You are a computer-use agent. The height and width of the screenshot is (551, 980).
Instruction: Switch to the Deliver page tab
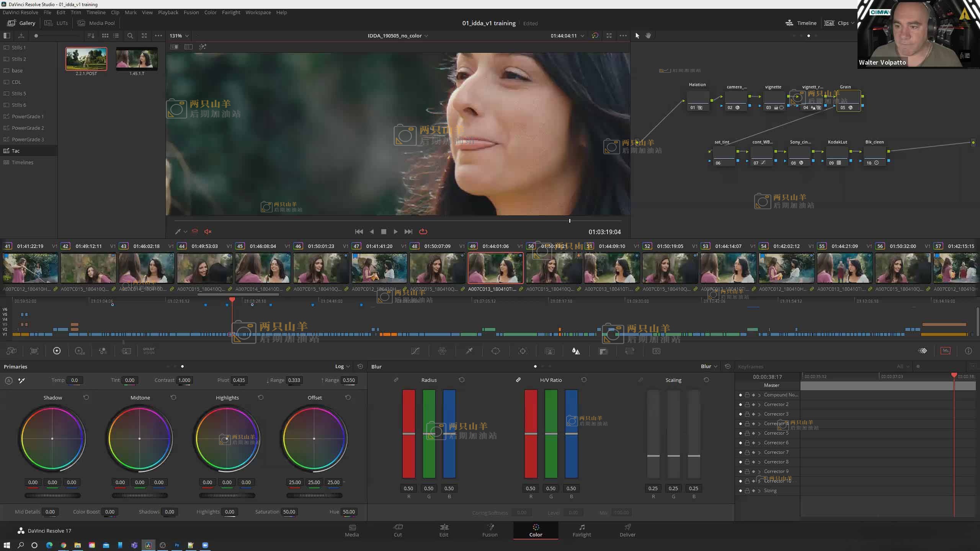(x=627, y=530)
